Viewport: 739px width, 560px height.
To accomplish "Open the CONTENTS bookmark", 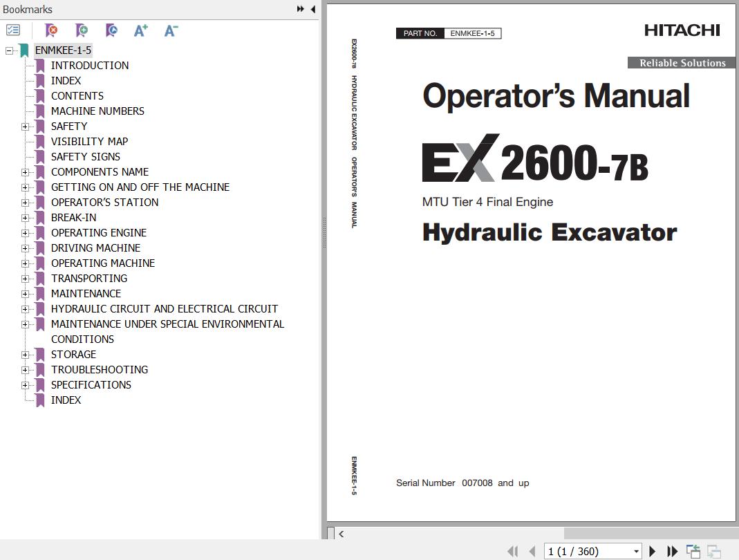I will pyautogui.click(x=77, y=95).
